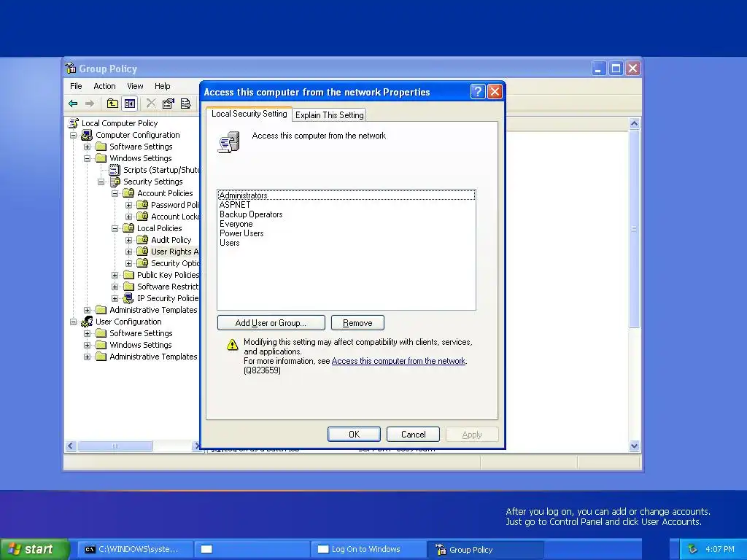
Task: Open the File menu
Action: pos(76,86)
